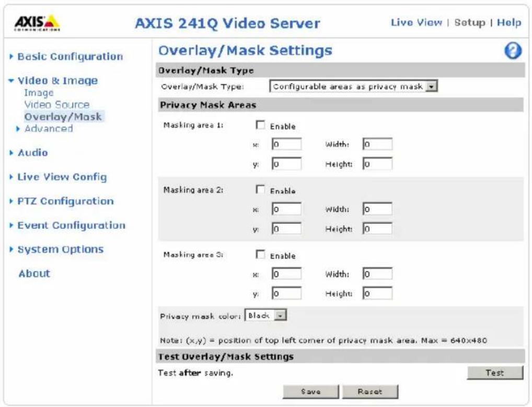Focus Masking area 3 Height field
The height and width of the screenshot is (407, 532).
point(377,293)
